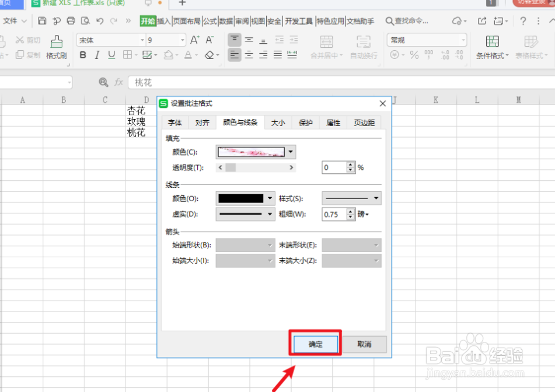Viewport: 555px width, 392px height.
Task: Switch to the 大小 tab in dialog
Action: coord(278,123)
